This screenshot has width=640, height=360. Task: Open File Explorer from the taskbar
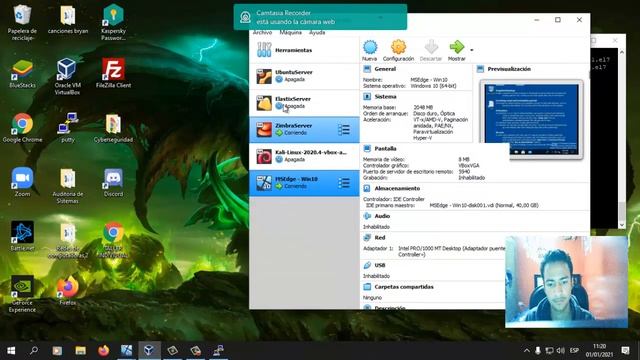(x=80, y=350)
